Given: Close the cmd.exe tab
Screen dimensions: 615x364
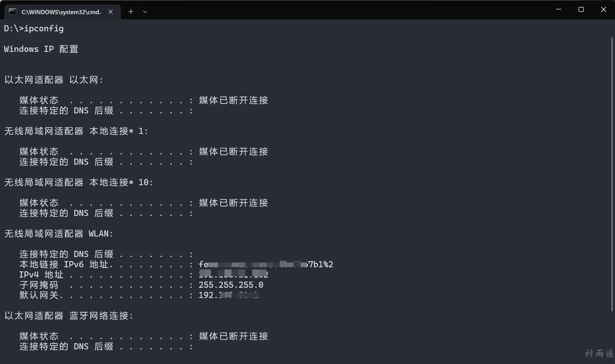Looking at the screenshot, I should click(x=110, y=12).
